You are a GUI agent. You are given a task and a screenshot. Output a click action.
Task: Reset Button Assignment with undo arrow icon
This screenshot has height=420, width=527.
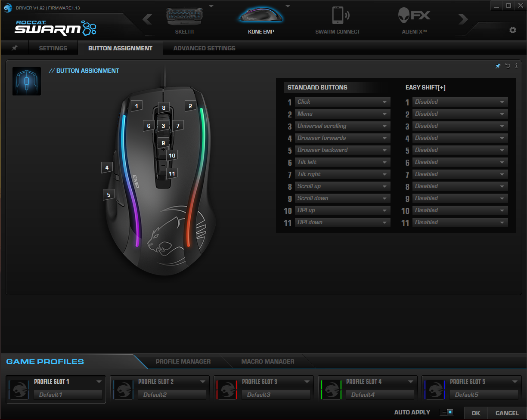click(x=508, y=66)
